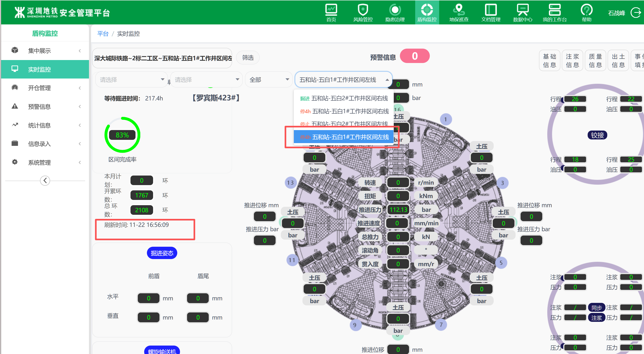Toggle the 铰接 center button
Screen dimensions: 644x354
(x=597, y=135)
